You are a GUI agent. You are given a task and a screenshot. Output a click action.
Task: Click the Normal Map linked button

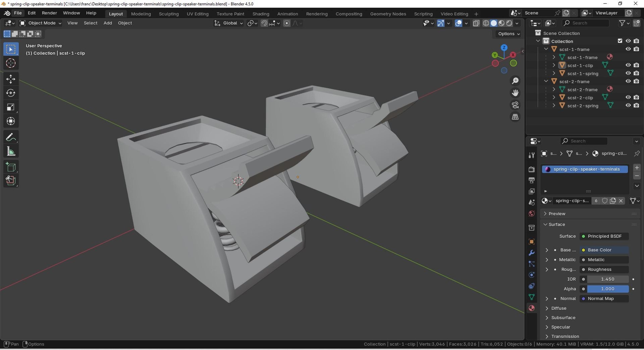604,299
